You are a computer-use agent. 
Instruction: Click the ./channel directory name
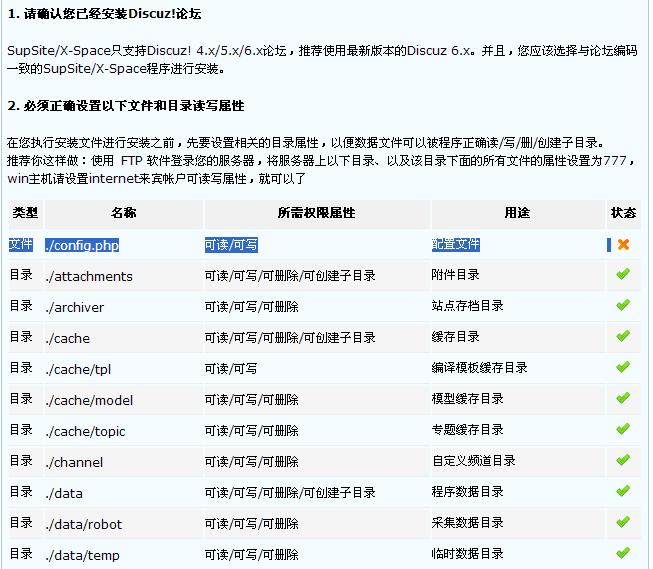coord(74,462)
